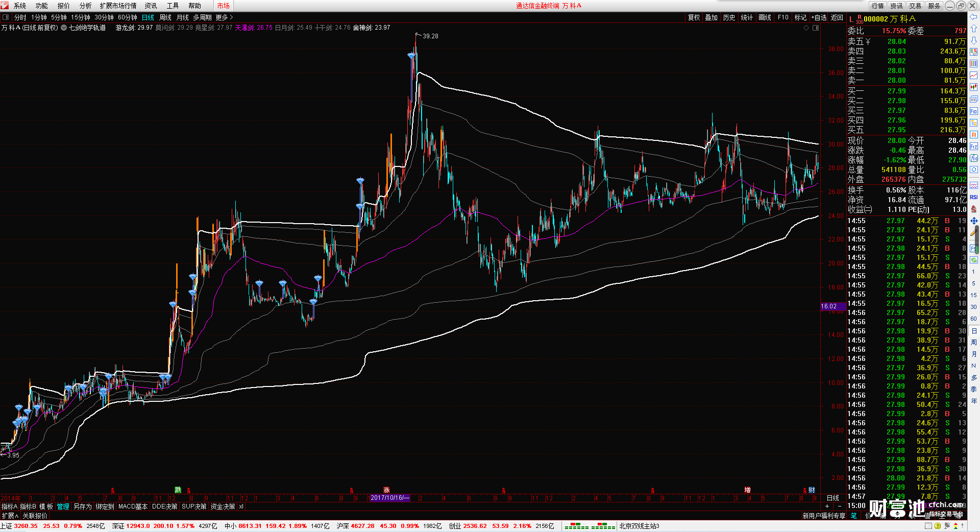Click the +自选 button
The height and width of the screenshot is (532, 980).
(819, 17)
